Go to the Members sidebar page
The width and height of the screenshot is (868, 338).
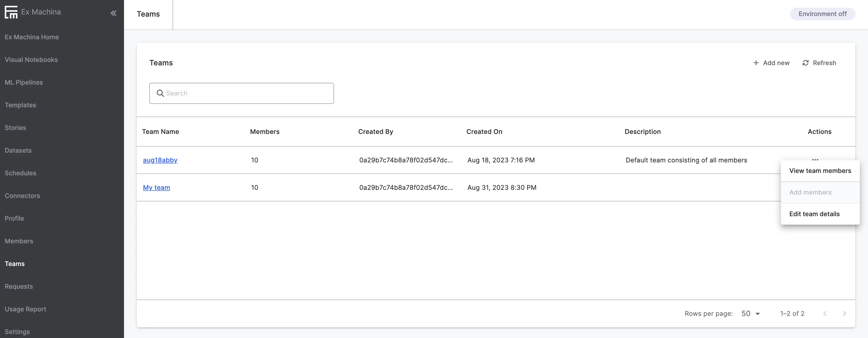(x=19, y=241)
